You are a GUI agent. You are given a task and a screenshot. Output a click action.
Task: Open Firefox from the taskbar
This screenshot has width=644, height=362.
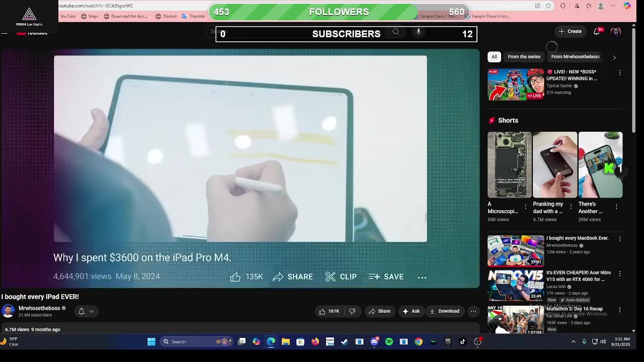(x=315, y=342)
